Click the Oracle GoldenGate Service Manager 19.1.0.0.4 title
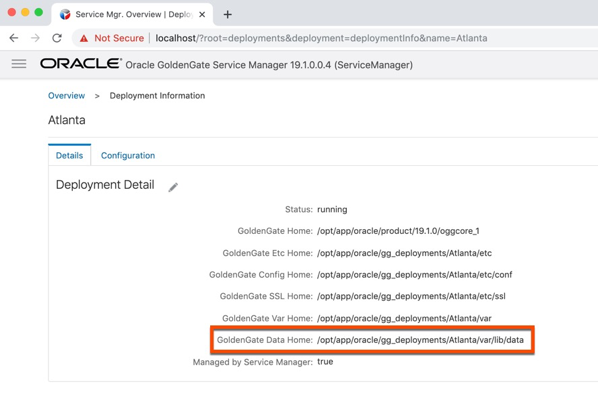This screenshot has width=598, height=397. [x=269, y=65]
